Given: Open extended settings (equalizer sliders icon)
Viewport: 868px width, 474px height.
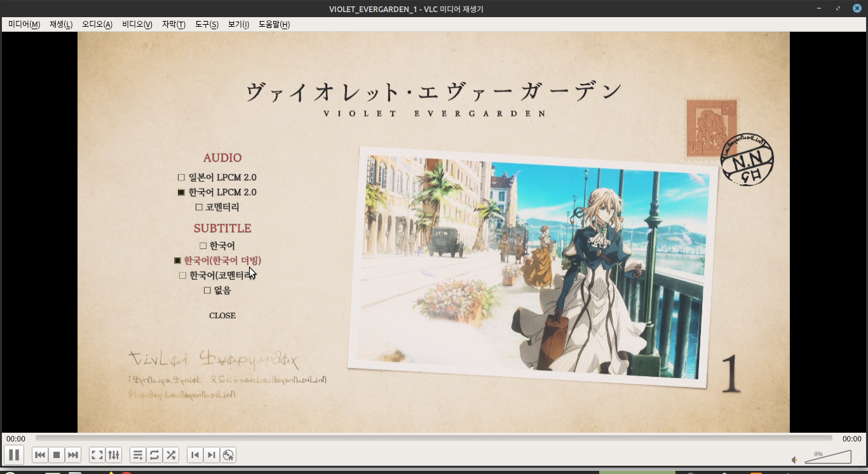Looking at the screenshot, I should pos(114,455).
